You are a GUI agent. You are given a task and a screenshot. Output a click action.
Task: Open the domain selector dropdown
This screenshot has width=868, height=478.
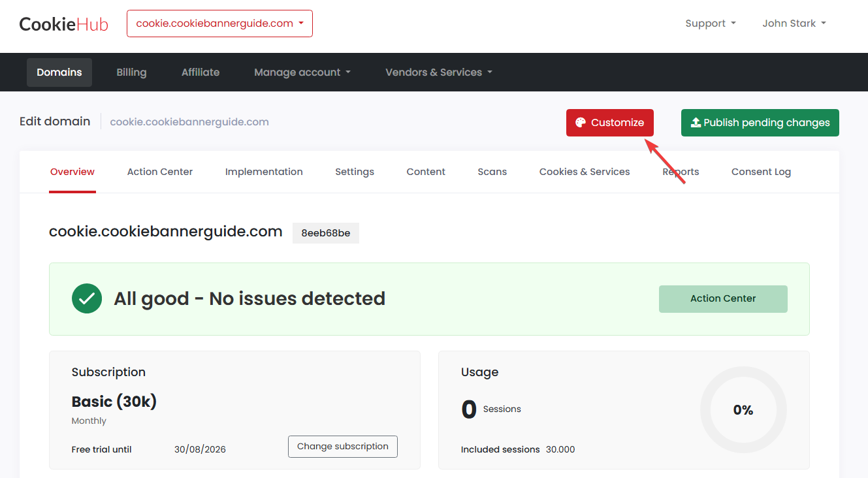(x=219, y=24)
